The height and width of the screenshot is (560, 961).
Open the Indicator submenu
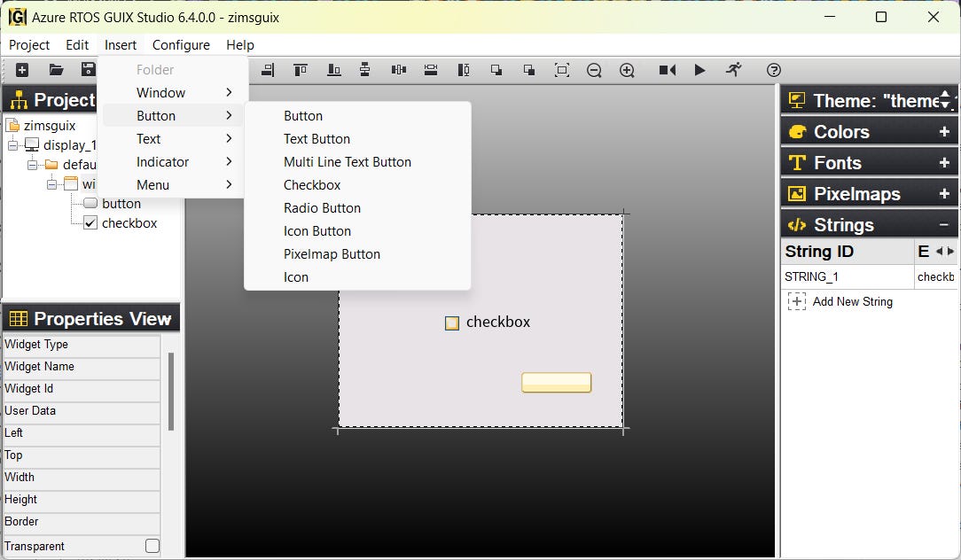click(174, 162)
